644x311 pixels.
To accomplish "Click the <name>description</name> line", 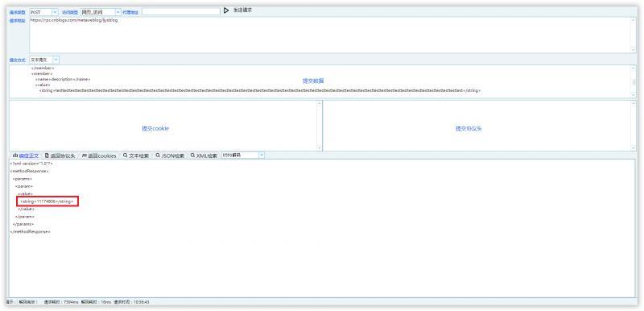I will point(63,79).
